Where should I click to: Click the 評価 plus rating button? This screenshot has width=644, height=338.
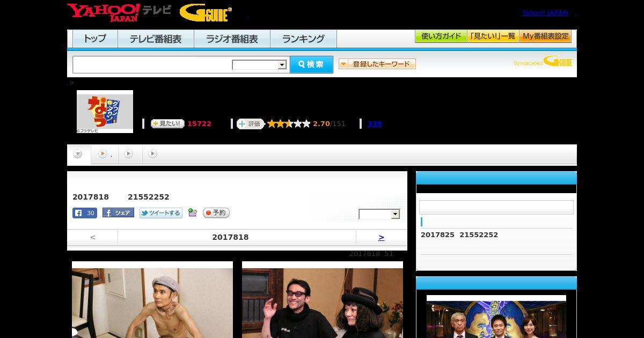pyautogui.click(x=251, y=124)
